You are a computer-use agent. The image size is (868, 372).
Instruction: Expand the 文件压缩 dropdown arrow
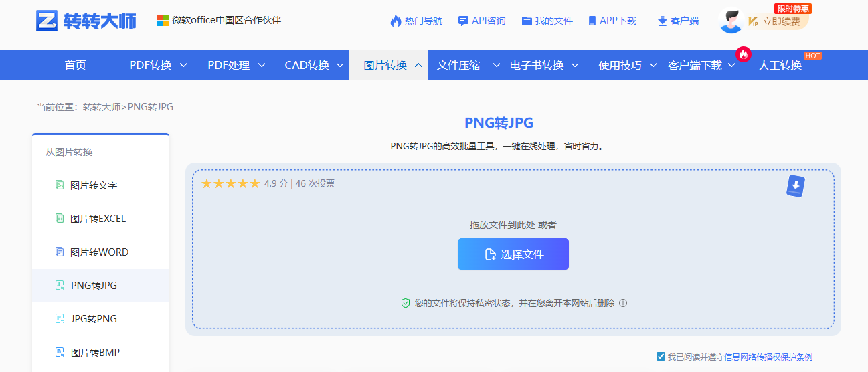(x=497, y=65)
